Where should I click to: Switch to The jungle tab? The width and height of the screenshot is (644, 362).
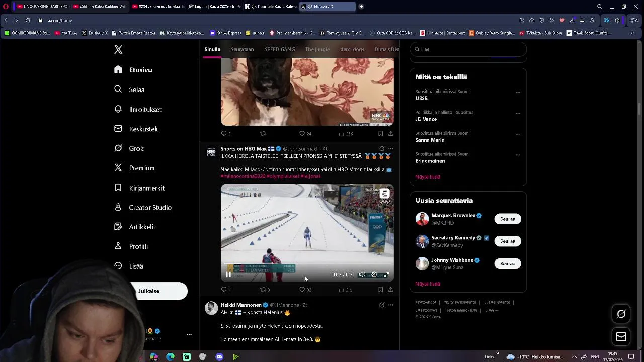point(317,49)
